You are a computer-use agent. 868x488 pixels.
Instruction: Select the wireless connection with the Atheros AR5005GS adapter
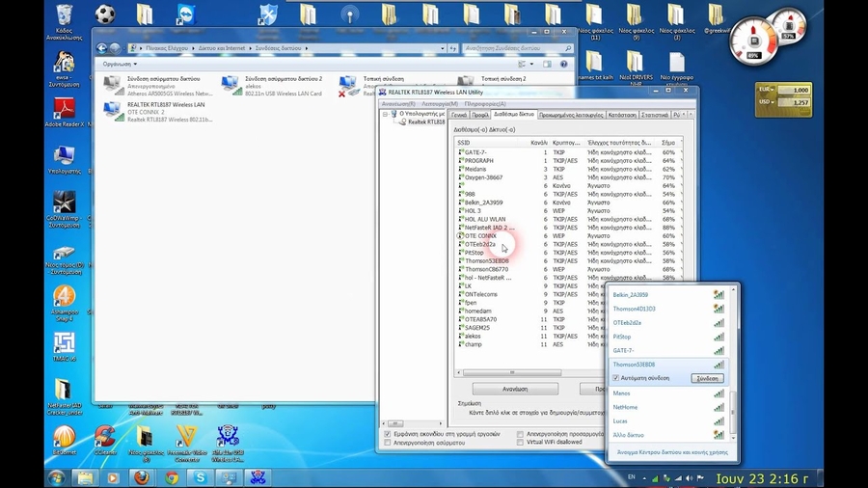158,86
